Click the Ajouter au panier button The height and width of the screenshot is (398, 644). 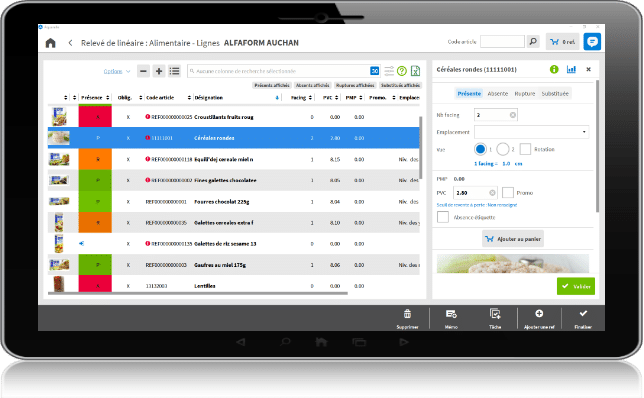pos(513,239)
